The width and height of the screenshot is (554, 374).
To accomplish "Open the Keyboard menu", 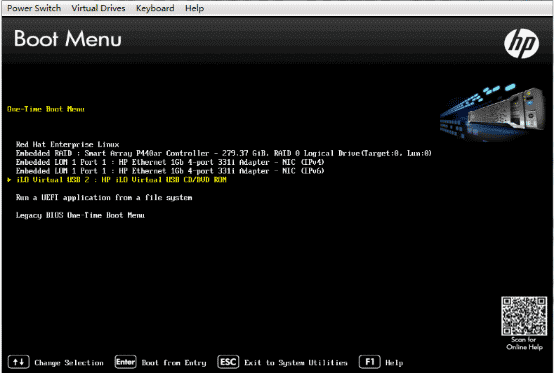I will pos(155,8).
